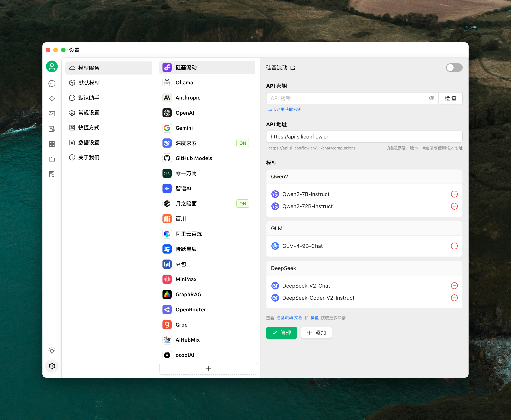Remove the DeepSeek-V2-Chat model

point(454,286)
